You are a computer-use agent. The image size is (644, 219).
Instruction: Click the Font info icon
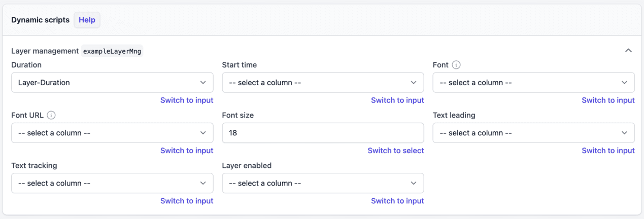click(x=456, y=65)
